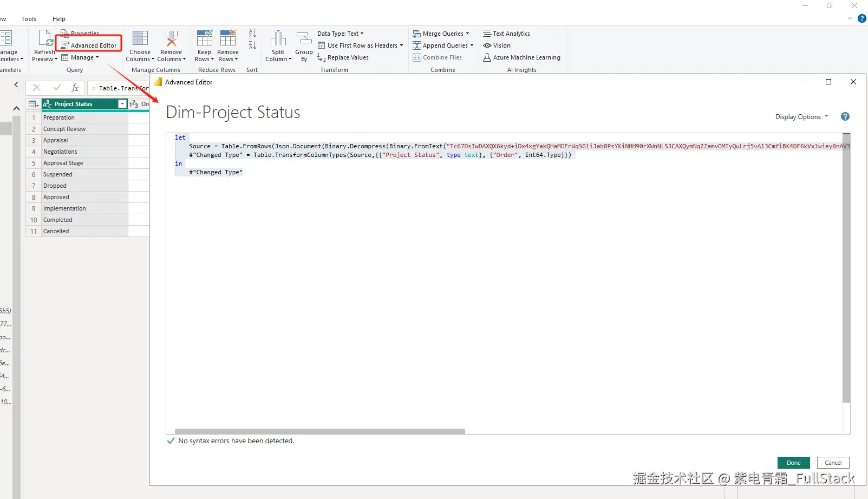This screenshot has width=868, height=499.
Task: Expand the Manage dropdown
Action: pyautogui.click(x=80, y=57)
